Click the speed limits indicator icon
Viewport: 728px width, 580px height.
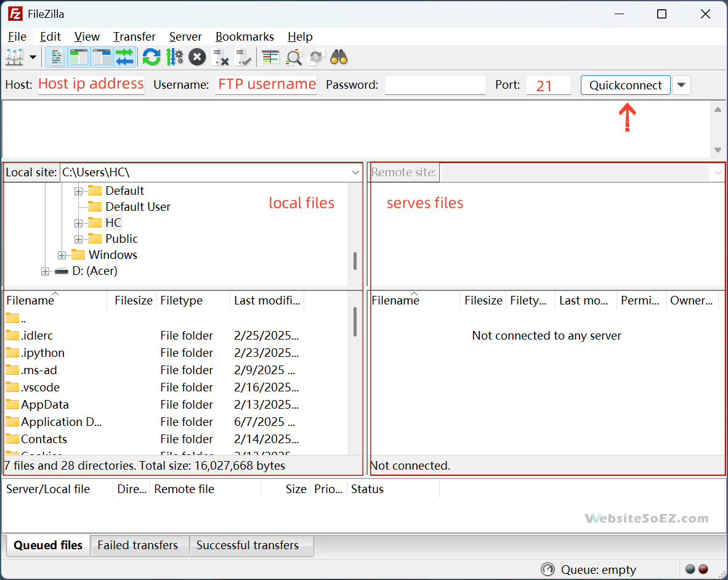pos(548,570)
